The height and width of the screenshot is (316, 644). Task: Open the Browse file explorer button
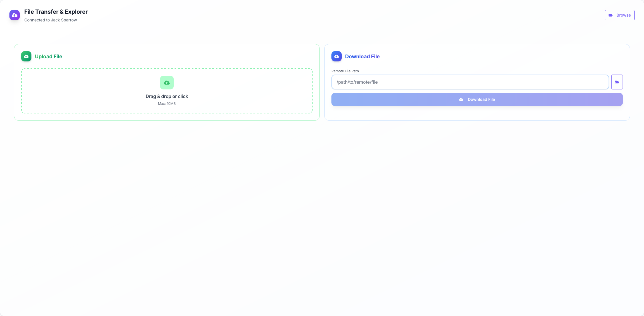coord(619,15)
